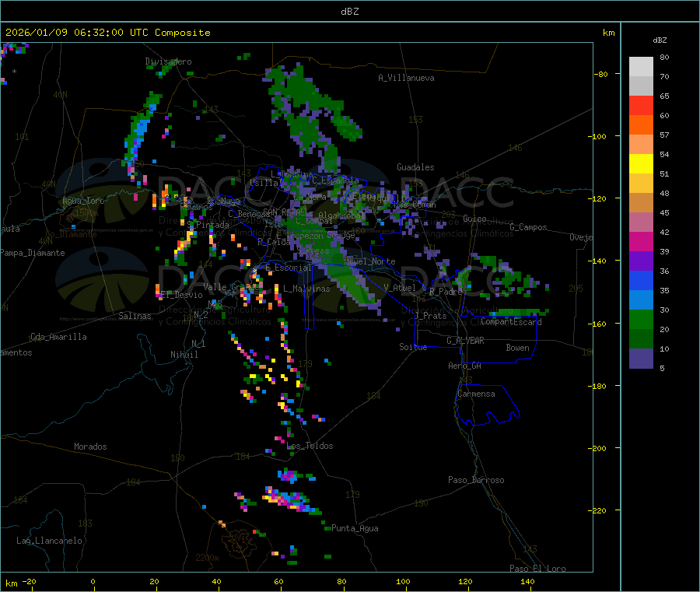Click the V_Atuel map label
700x592 pixels.
(400, 288)
